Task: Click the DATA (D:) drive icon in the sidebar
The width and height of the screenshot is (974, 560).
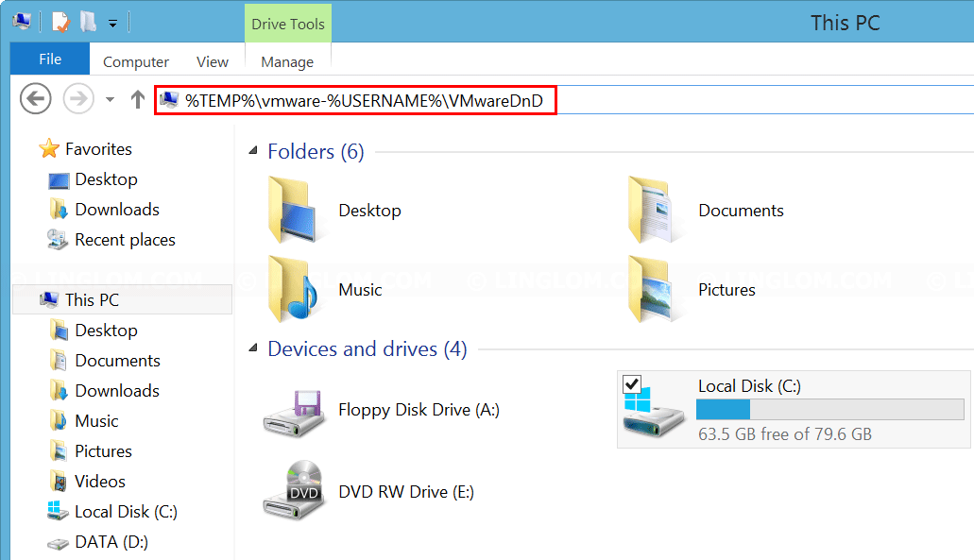Action: click(58, 545)
